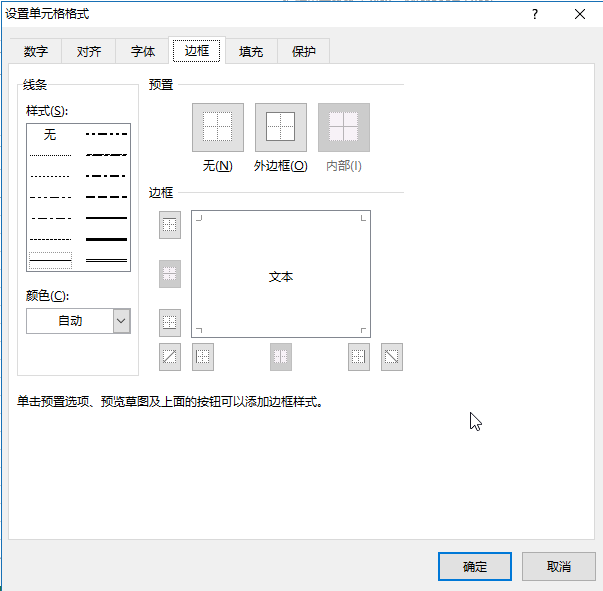Image resolution: width=603 pixels, height=591 pixels.
Task: Add diagonal up border line
Action: pos(170,357)
